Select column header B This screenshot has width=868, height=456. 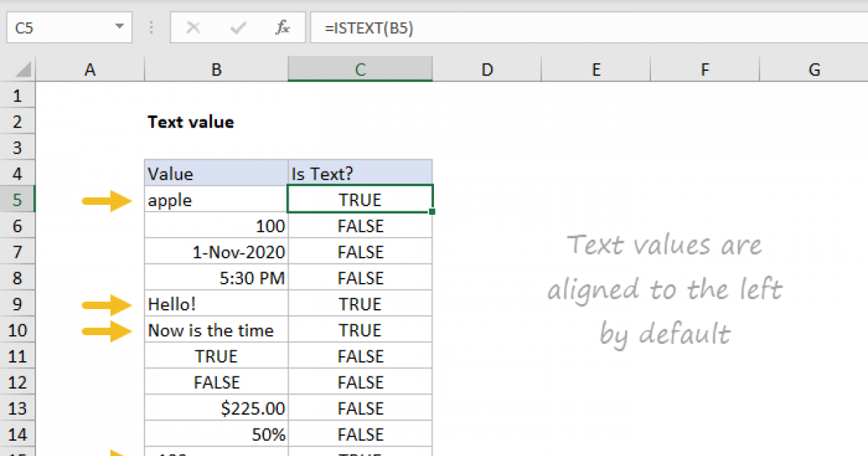click(x=216, y=69)
